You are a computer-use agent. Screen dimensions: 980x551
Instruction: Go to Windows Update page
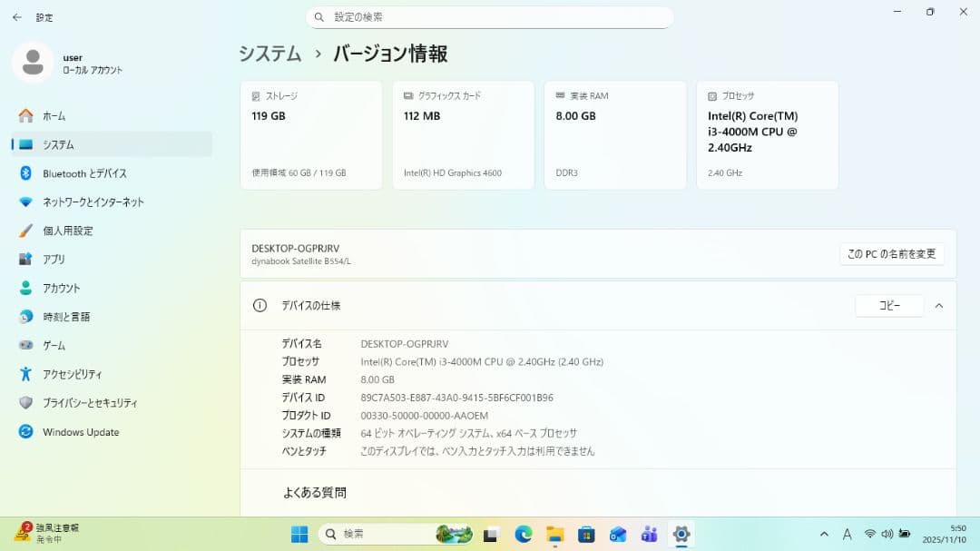pyautogui.click(x=81, y=432)
